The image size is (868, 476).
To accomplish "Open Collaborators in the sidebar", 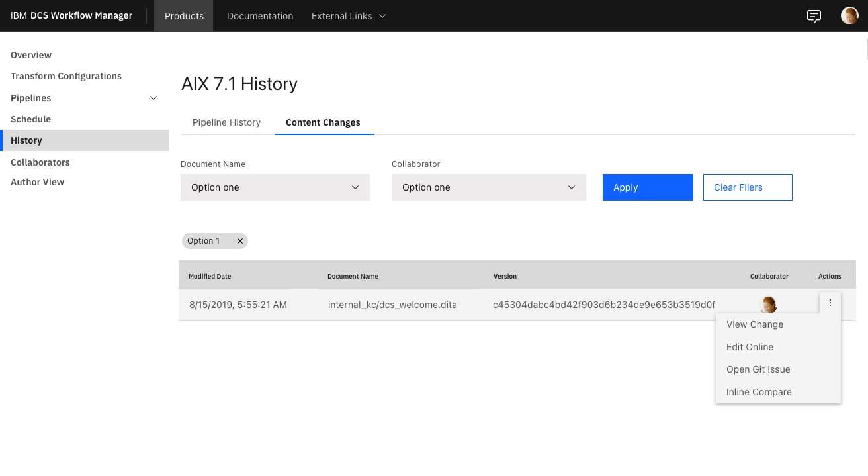I will pos(40,162).
